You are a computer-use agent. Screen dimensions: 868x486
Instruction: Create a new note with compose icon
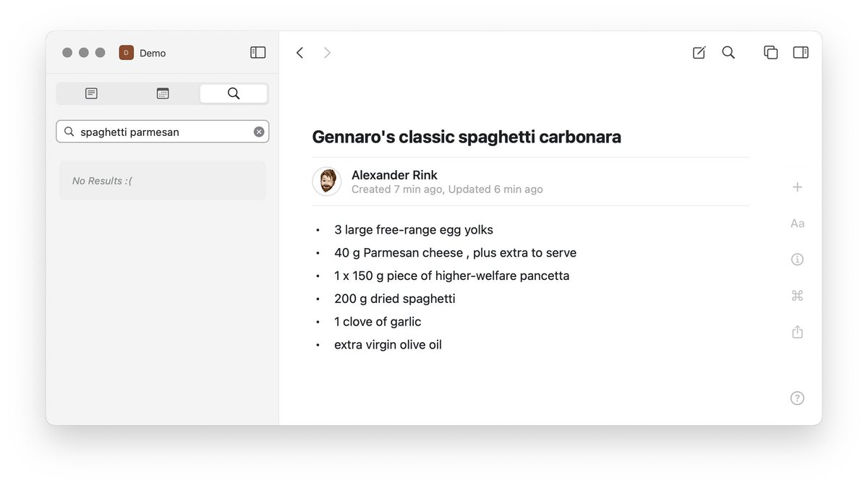[x=699, y=52]
